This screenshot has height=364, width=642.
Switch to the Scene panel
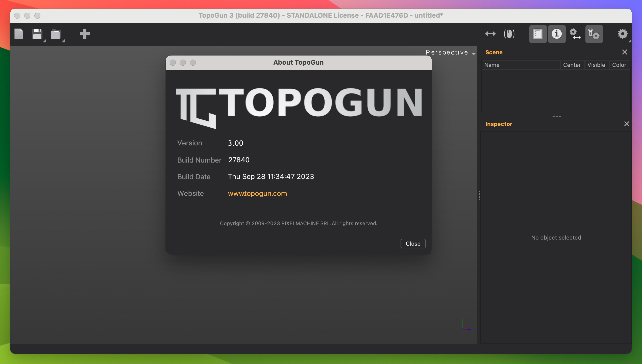494,52
